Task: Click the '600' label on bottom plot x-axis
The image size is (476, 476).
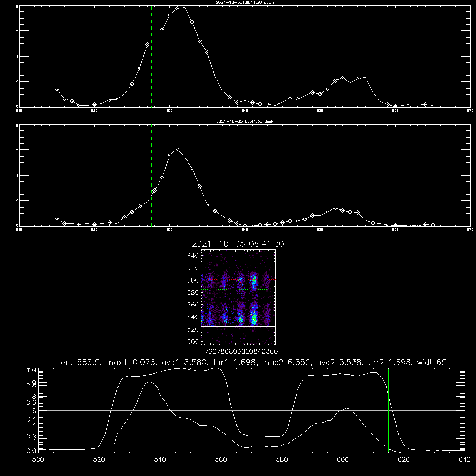Action: pos(343,460)
